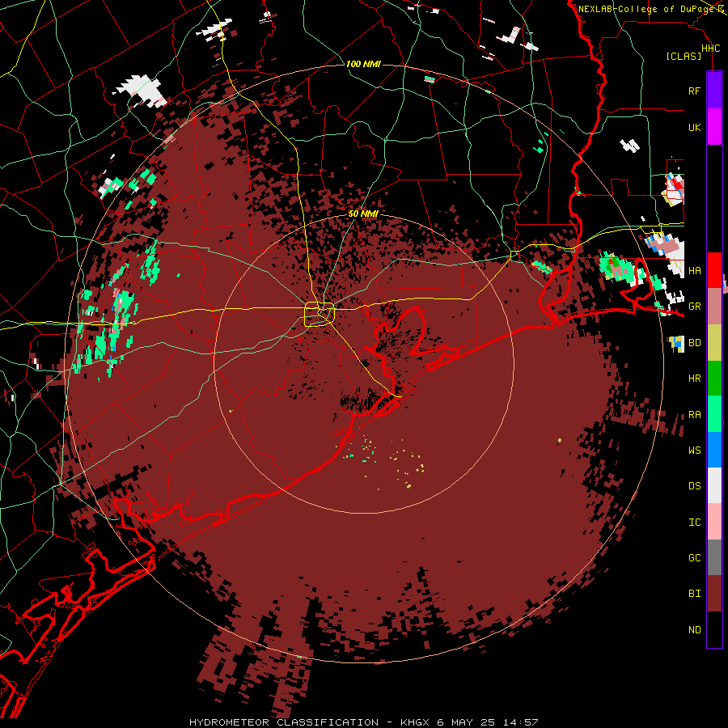Pick the mint green RA legend swatch
Viewport: 728px width, 728px height.
pos(714,414)
